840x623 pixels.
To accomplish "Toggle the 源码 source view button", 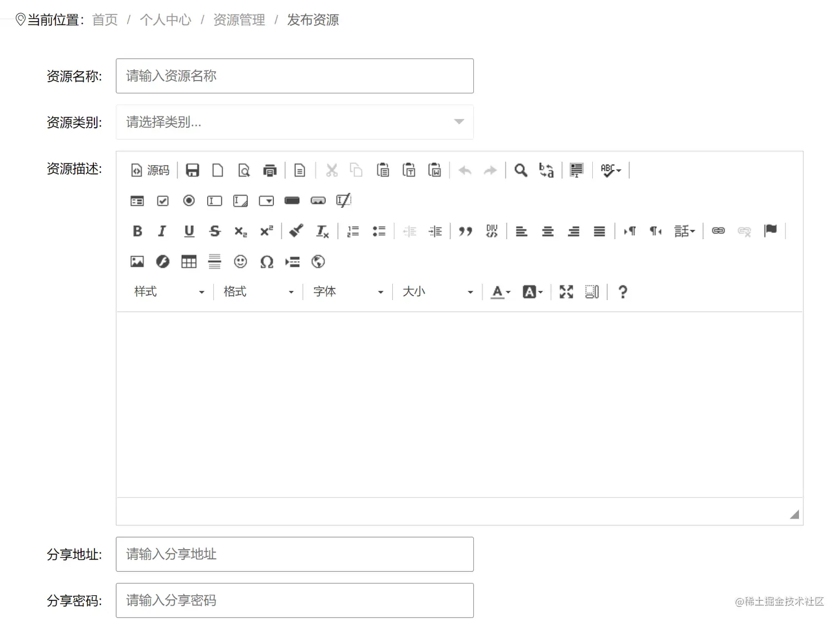I will point(150,170).
